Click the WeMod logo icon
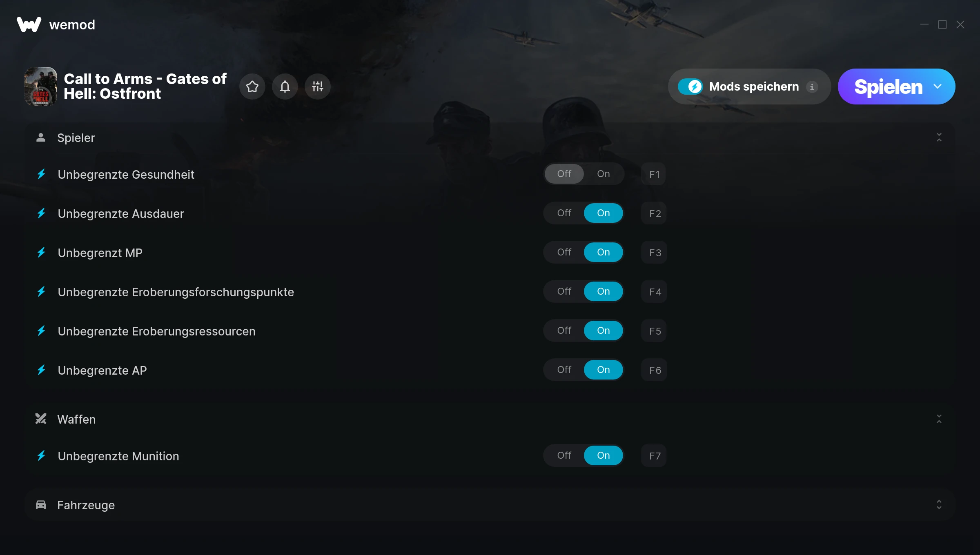This screenshot has height=555, width=980. [x=29, y=24]
